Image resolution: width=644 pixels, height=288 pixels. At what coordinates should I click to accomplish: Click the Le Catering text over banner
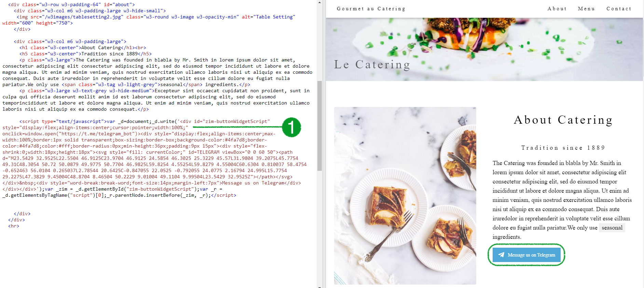pyautogui.click(x=372, y=64)
